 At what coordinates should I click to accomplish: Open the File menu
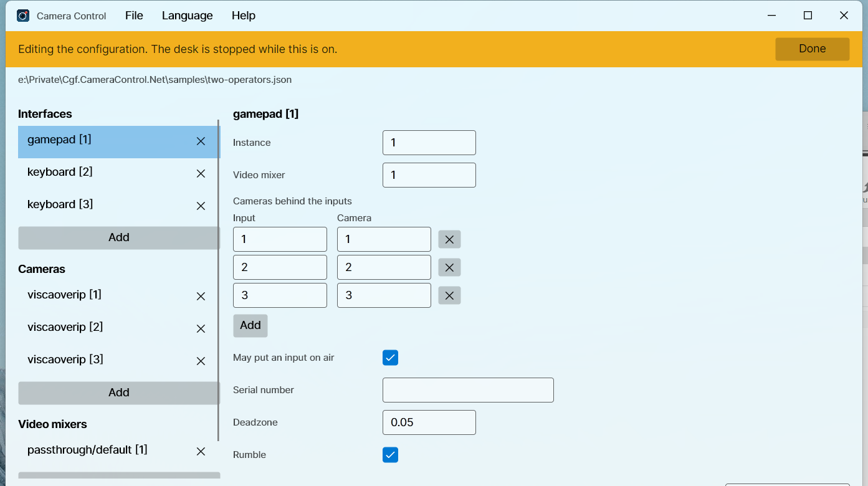coord(134,16)
